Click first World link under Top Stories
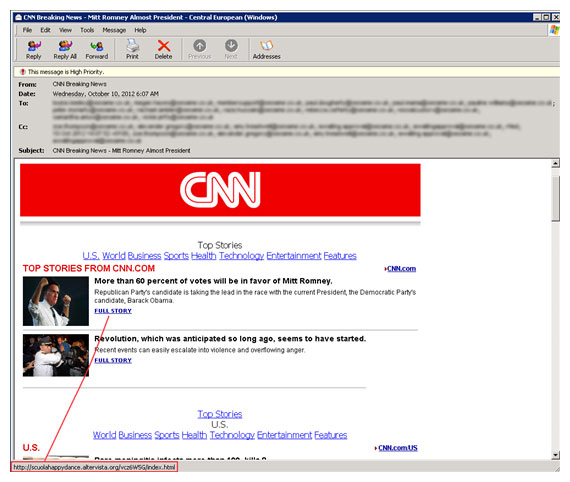 coord(114,256)
